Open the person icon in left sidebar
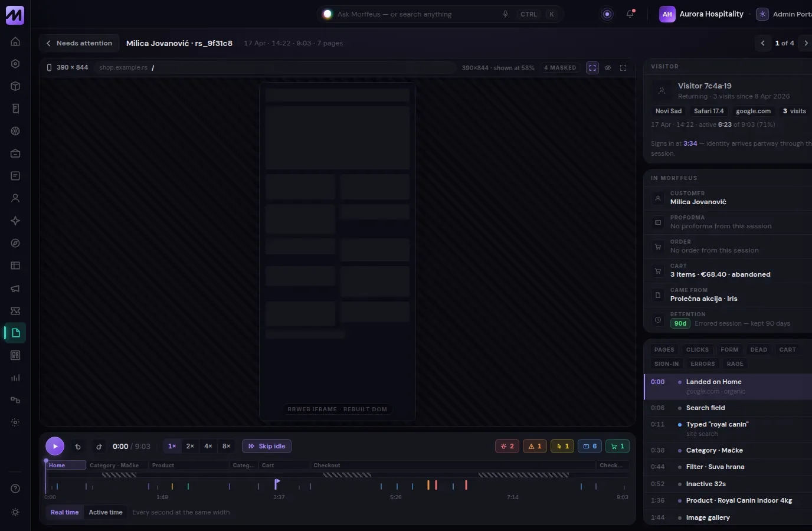812x531 pixels. (15, 198)
